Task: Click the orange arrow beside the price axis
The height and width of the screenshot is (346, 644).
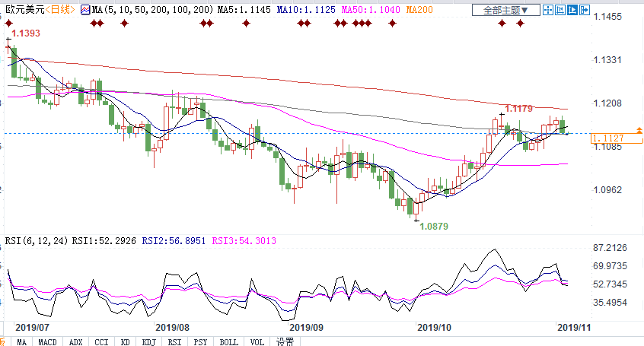Action: 639,131
